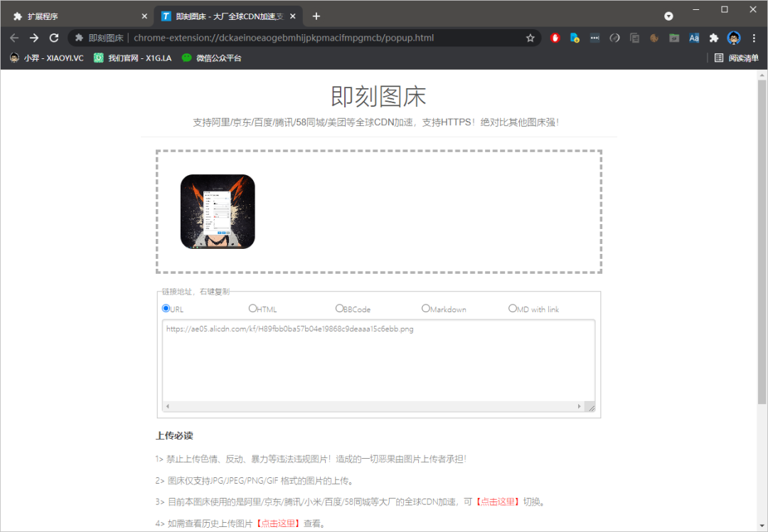Click the 上传必读 heading
The height and width of the screenshot is (532, 768).
click(174, 435)
